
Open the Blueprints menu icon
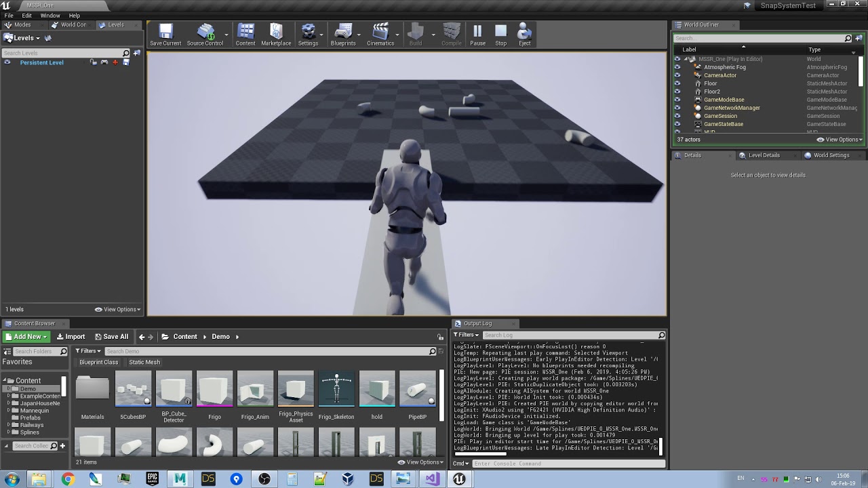click(x=343, y=32)
